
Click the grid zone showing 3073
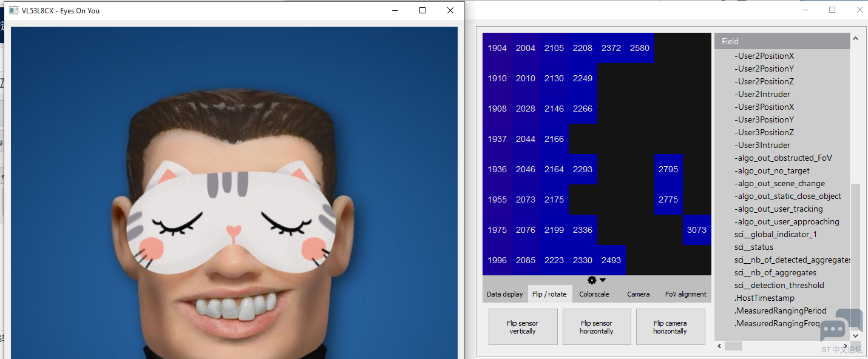pos(696,230)
